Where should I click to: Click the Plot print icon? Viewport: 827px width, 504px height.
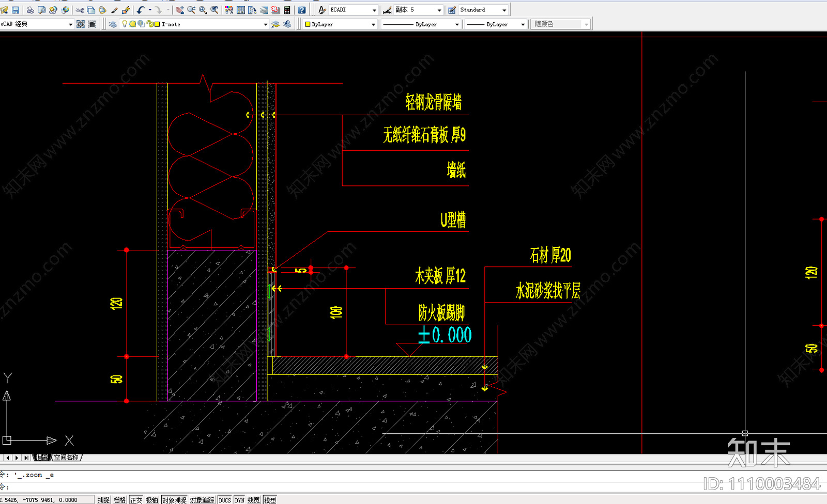click(30, 10)
